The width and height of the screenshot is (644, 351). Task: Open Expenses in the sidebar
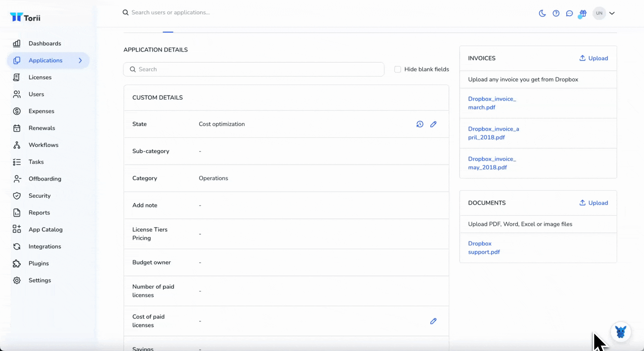[41, 111]
